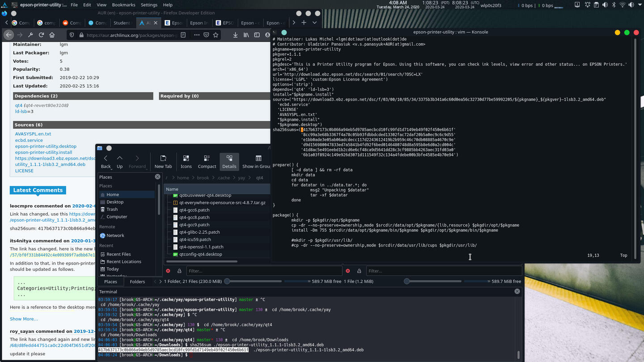Open ecbd.service source link
This screenshot has width=644, height=362.
29,140
